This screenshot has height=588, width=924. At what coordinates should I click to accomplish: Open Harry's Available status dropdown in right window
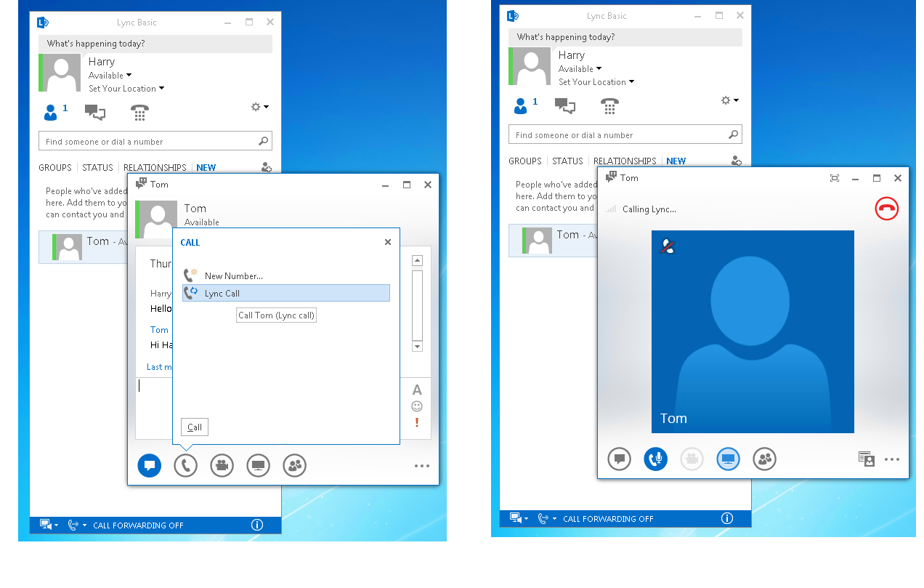pyautogui.click(x=580, y=69)
